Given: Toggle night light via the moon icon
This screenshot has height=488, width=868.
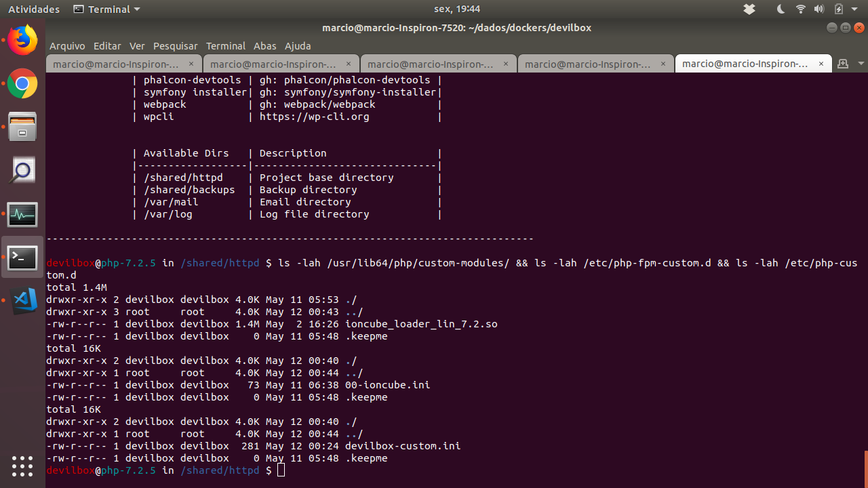Looking at the screenshot, I should [x=781, y=9].
